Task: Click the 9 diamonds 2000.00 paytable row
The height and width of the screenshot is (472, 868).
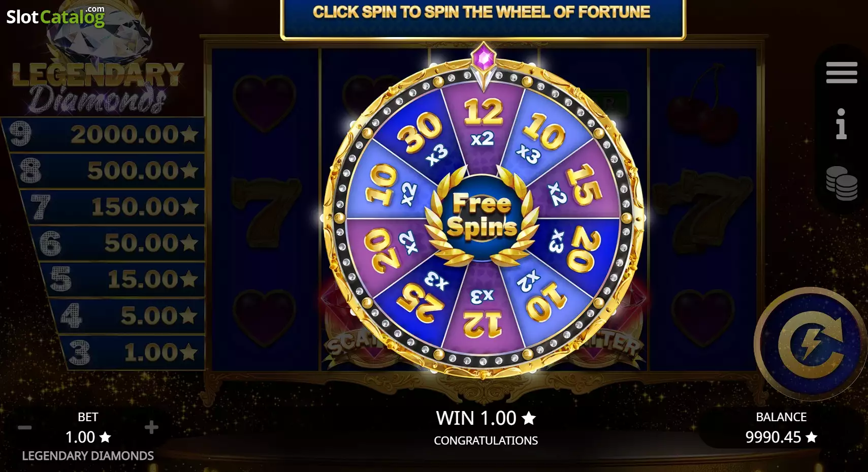Action: coord(104,134)
